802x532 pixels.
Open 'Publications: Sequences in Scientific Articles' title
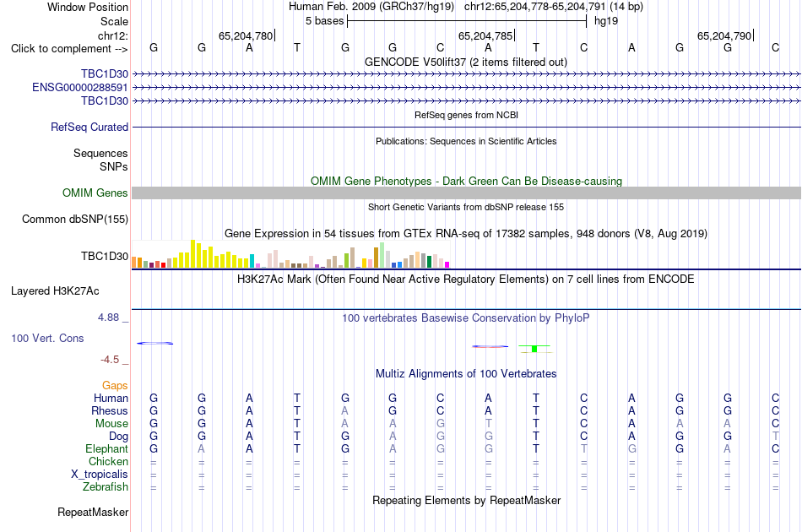(x=466, y=141)
